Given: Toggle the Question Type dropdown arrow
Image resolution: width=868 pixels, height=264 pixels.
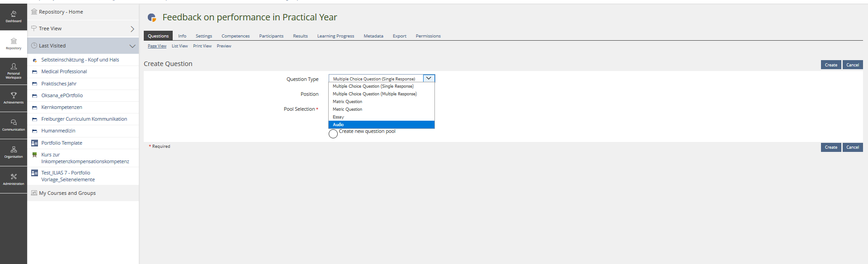Looking at the screenshot, I should pyautogui.click(x=429, y=79).
